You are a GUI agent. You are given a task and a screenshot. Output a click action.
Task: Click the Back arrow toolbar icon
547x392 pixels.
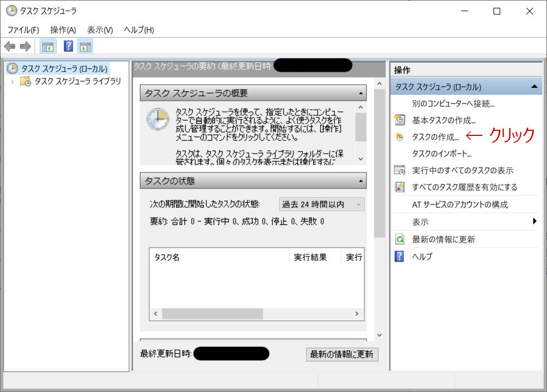pos(9,46)
